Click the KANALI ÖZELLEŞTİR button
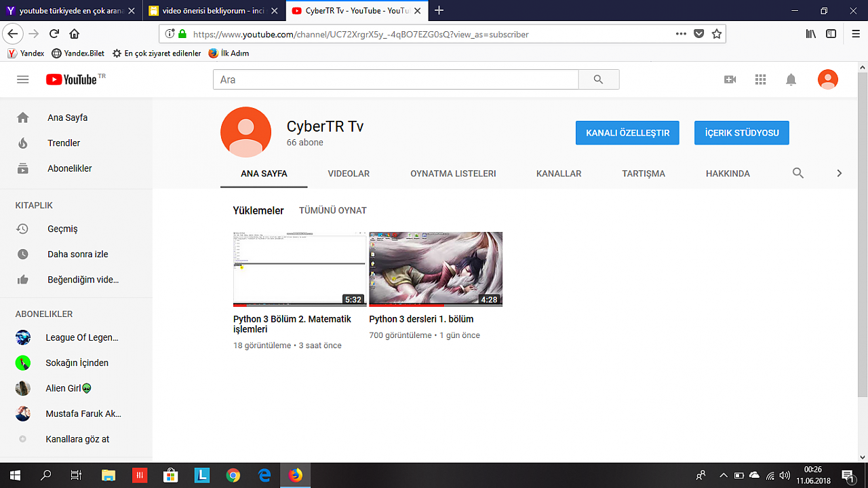Viewport: 868px width, 488px height. (x=627, y=133)
